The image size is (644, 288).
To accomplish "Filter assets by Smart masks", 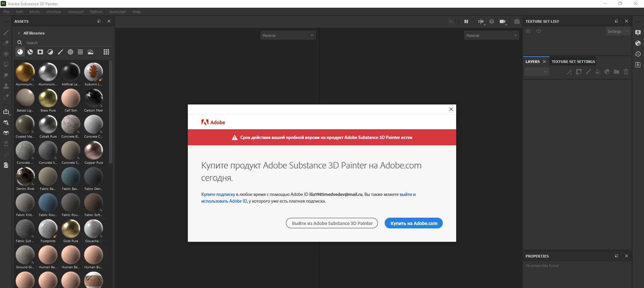I will (x=40, y=52).
